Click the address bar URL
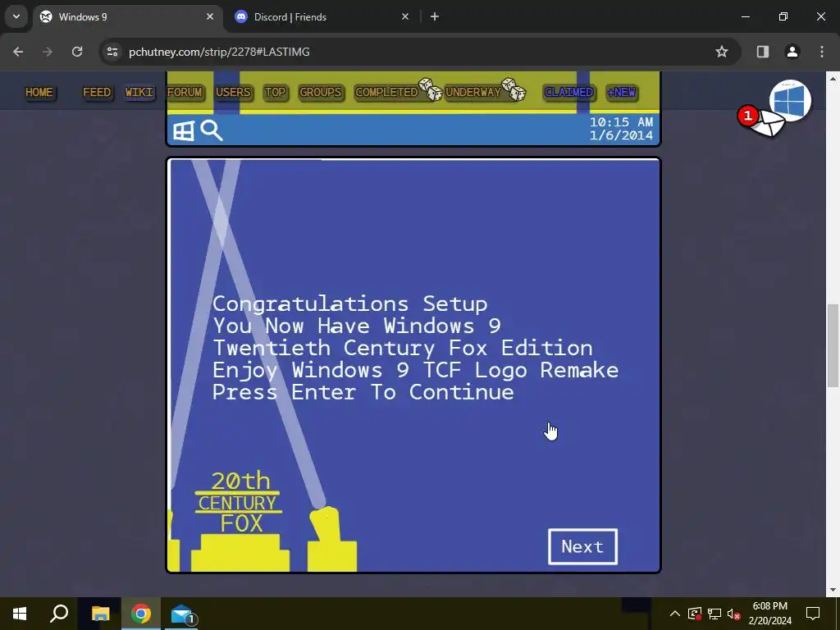Screen dimensions: 840x630 coord(219,52)
